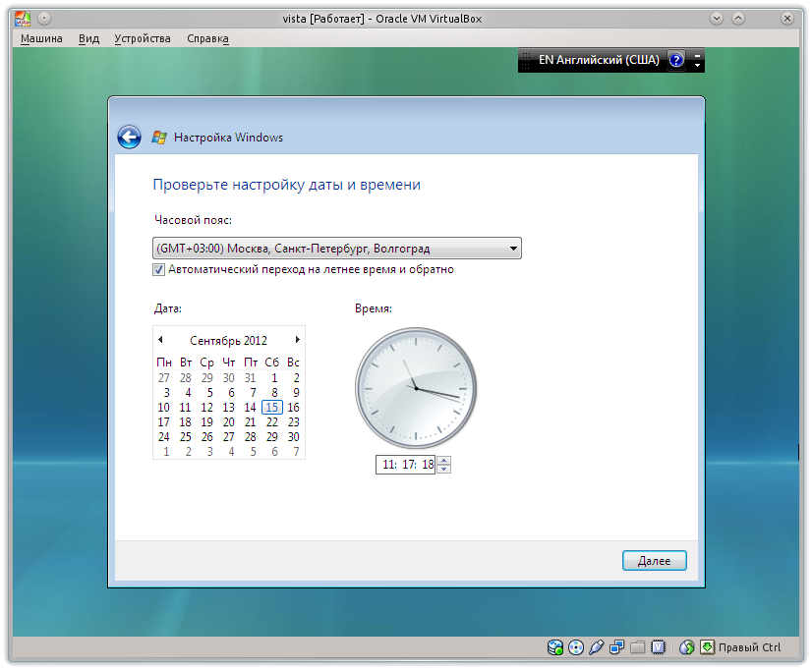The width and height of the screenshot is (812, 670).
Task: Click the time input field
Action: pos(406,465)
